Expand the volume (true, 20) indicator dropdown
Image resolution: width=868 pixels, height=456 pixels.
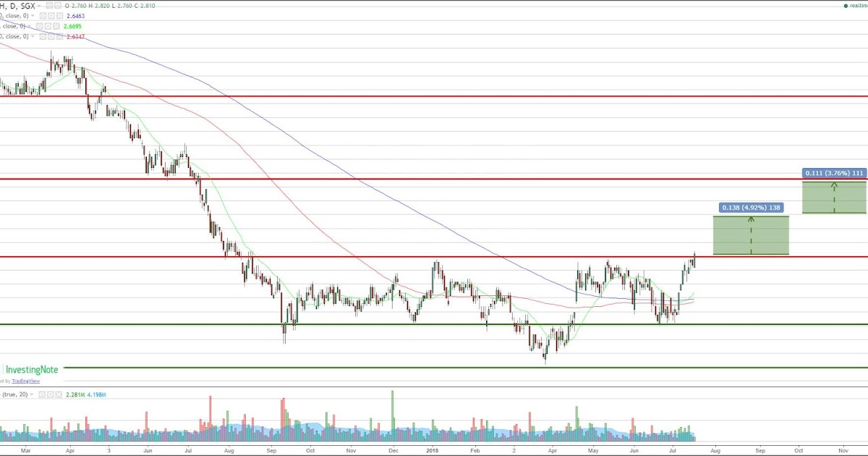tap(32, 395)
